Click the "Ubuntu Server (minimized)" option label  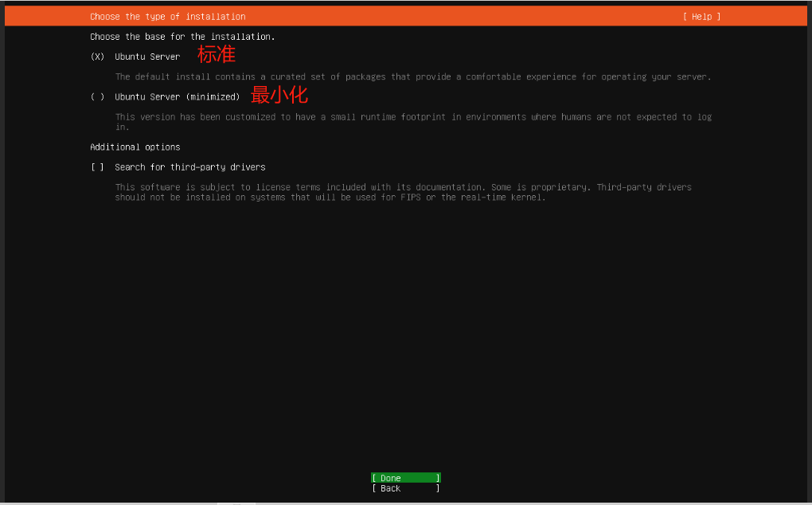point(177,97)
